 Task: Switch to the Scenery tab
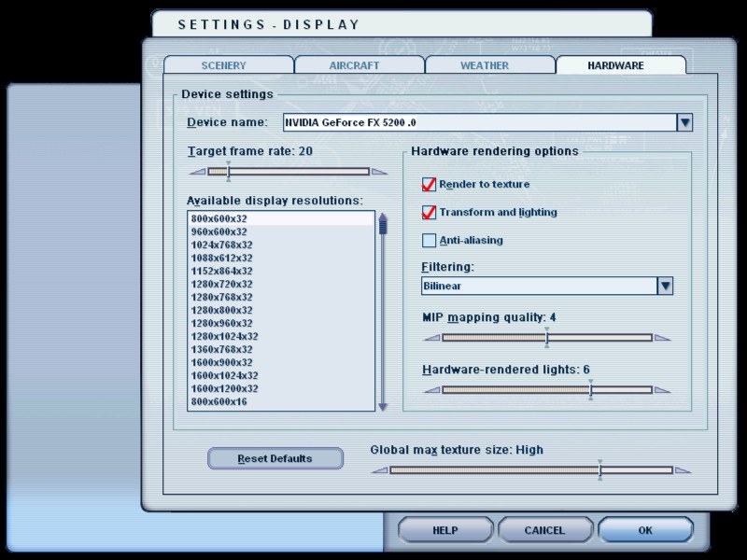224,66
